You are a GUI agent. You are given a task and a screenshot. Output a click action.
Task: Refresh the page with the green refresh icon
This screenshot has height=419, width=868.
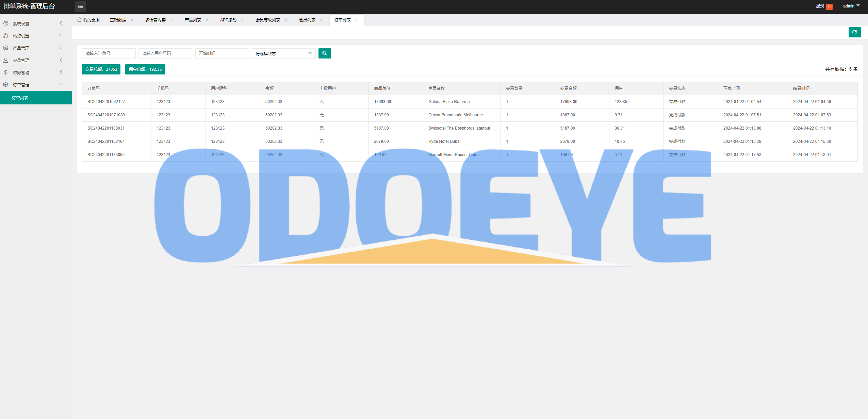pos(855,32)
